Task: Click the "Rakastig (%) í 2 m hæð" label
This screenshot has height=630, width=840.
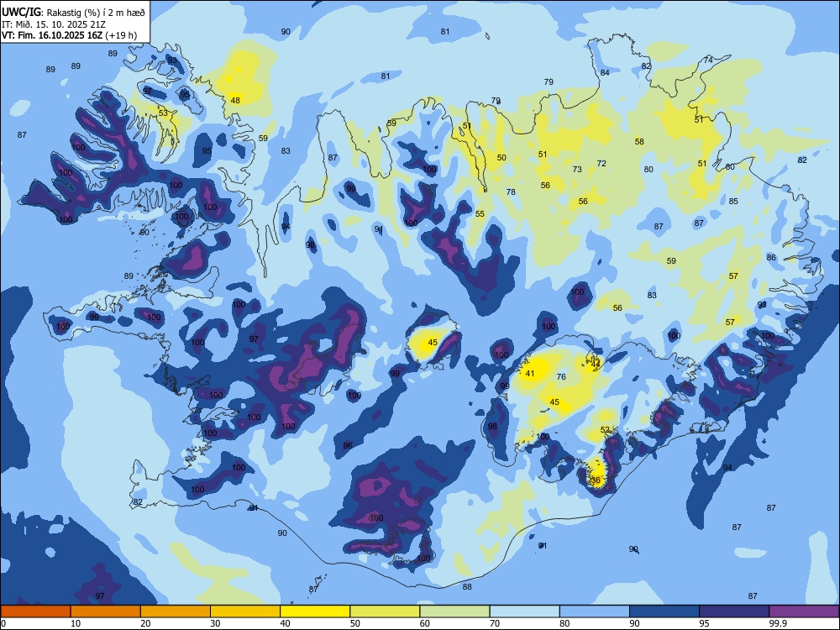Action: (x=96, y=13)
